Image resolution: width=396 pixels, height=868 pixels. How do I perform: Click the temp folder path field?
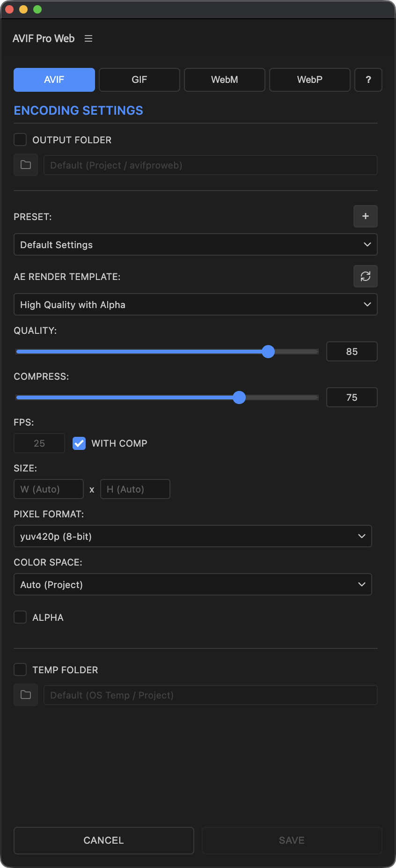point(211,695)
